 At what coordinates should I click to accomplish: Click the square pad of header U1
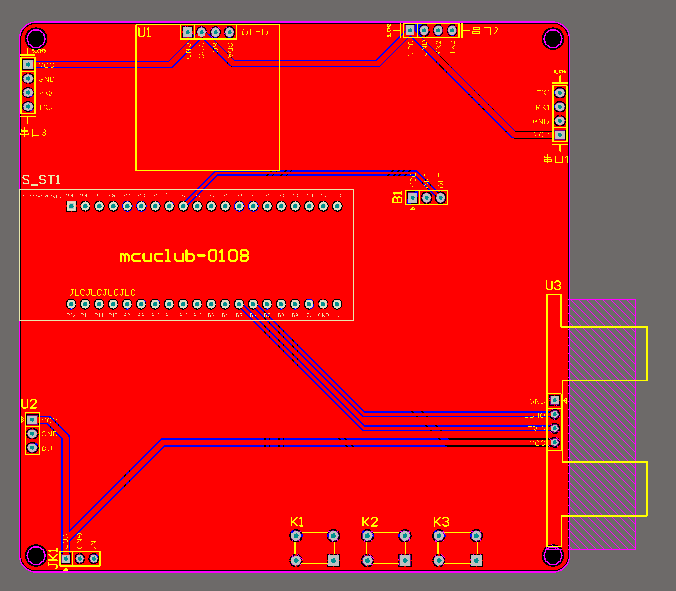(x=188, y=32)
